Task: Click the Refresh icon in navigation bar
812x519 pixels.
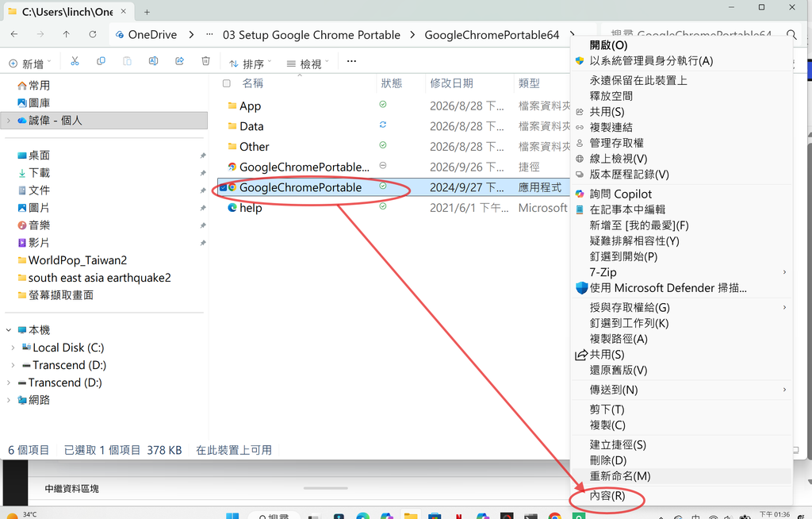Action: click(93, 34)
